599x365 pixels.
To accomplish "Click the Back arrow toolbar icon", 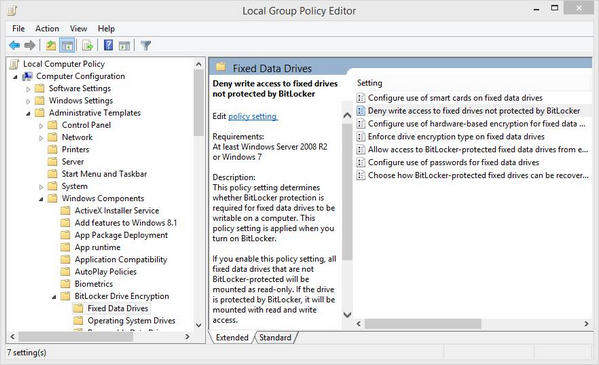I will [15, 45].
